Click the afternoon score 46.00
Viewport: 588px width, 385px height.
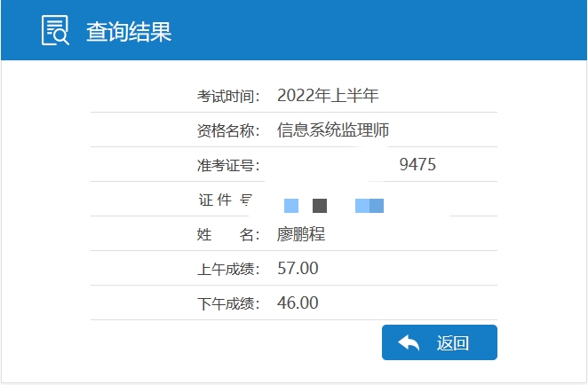[x=298, y=303]
